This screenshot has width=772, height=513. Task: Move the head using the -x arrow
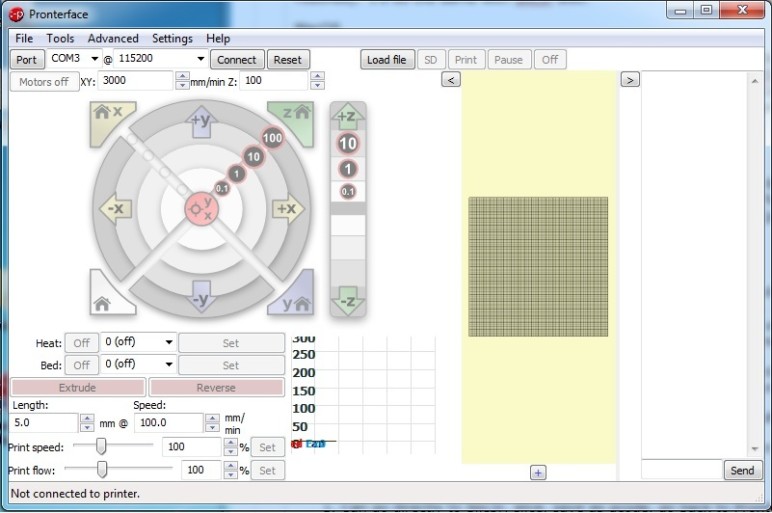(115, 209)
